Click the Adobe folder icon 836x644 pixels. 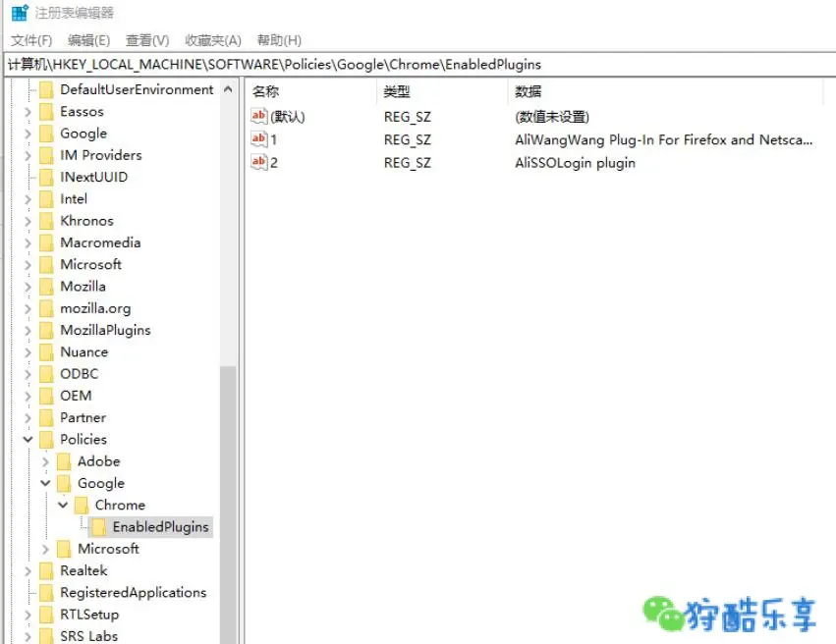tap(65, 460)
